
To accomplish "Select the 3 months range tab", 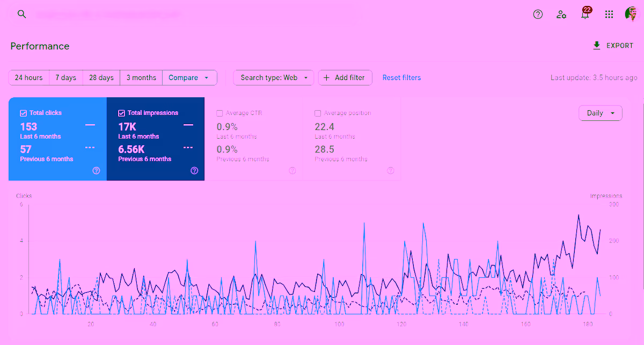I will [x=141, y=78].
